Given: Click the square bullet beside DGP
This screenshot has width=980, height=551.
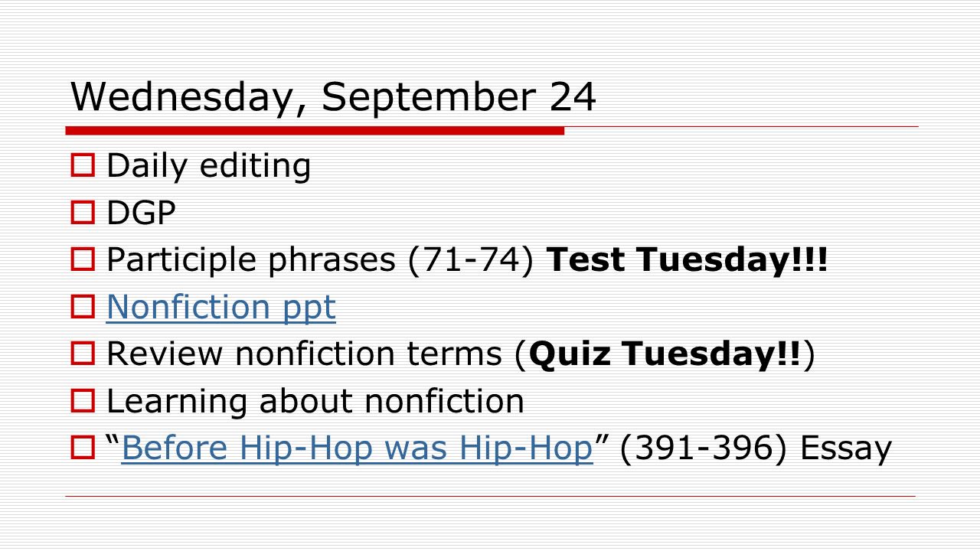Looking at the screenshot, I should coord(82,213).
